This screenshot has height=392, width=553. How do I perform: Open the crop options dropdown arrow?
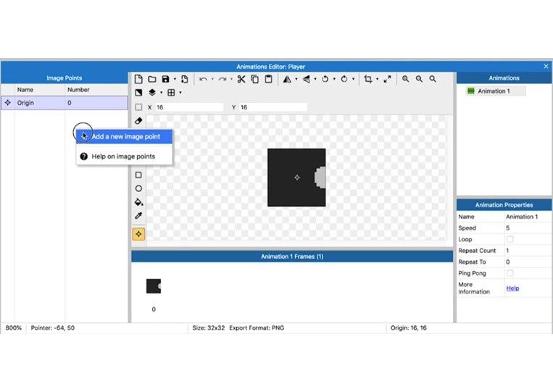[x=378, y=79]
